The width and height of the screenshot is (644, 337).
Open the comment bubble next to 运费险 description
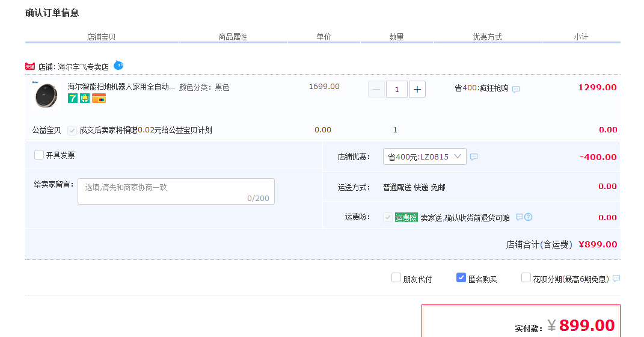click(520, 217)
